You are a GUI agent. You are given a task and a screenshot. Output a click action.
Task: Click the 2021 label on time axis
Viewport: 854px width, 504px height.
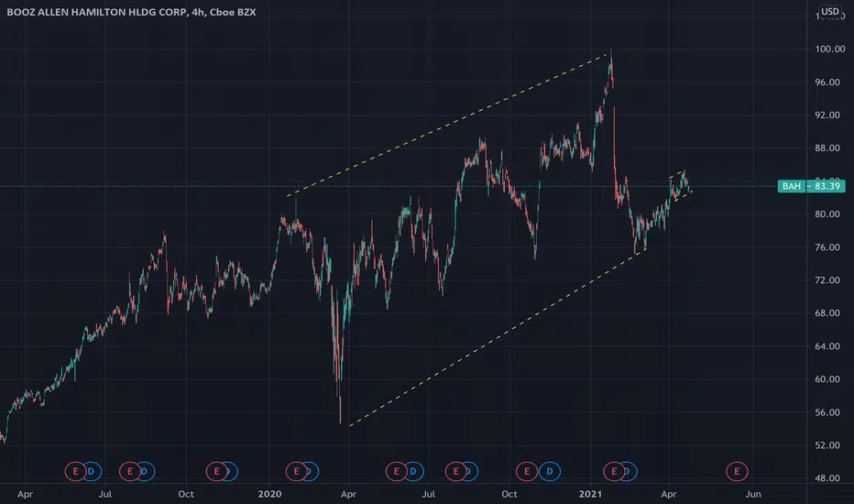tap(590, 494)
